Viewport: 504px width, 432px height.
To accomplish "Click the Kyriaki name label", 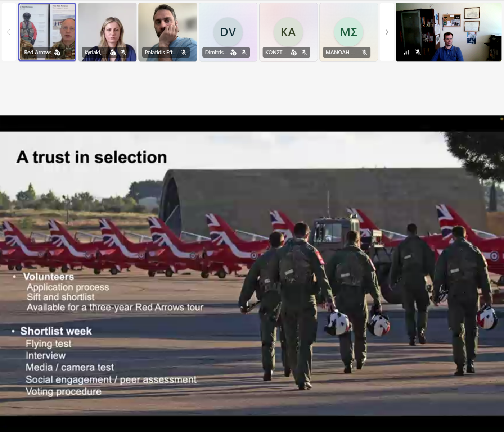I will click(x=95, y=53).
